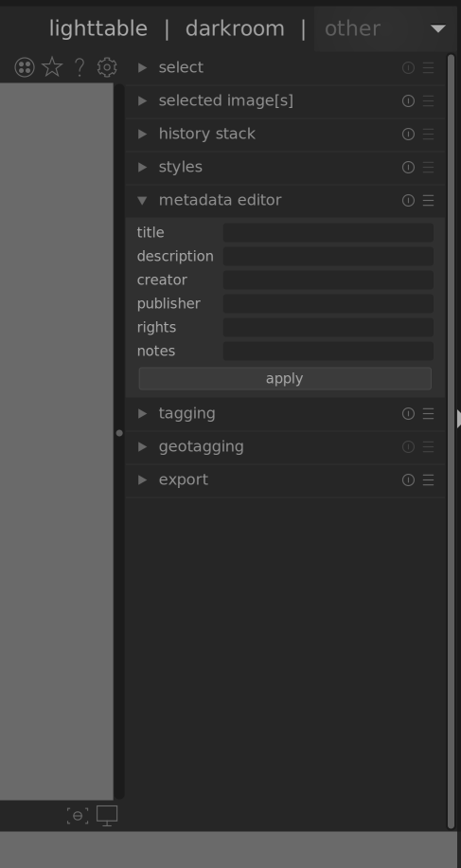Image resolution: width=461 pixels, height=868 pixels.
Task: Switch to lighttable view
Action: (98, 28)
